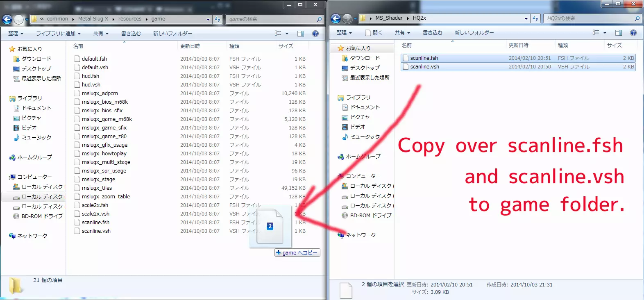Click 書き込む in HQ2x window
This screenshot has width=644, height=300.
[x=433, y=33]
